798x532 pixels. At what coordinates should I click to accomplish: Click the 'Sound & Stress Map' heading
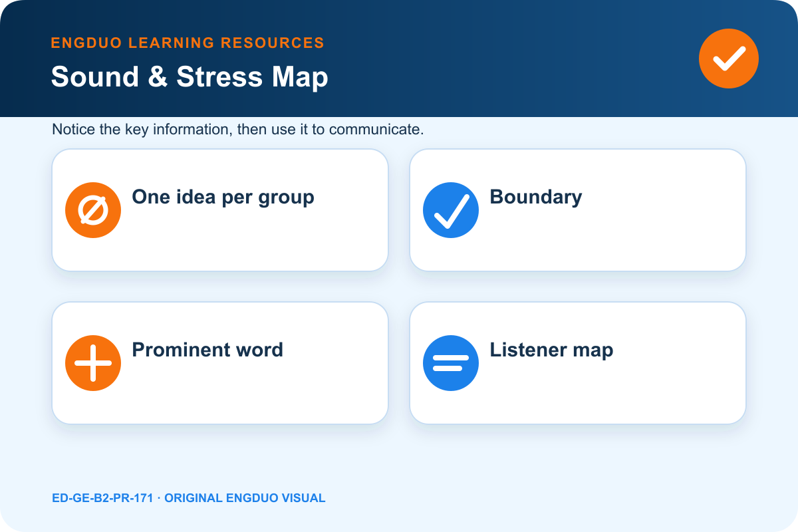click(x=190, y=77)
